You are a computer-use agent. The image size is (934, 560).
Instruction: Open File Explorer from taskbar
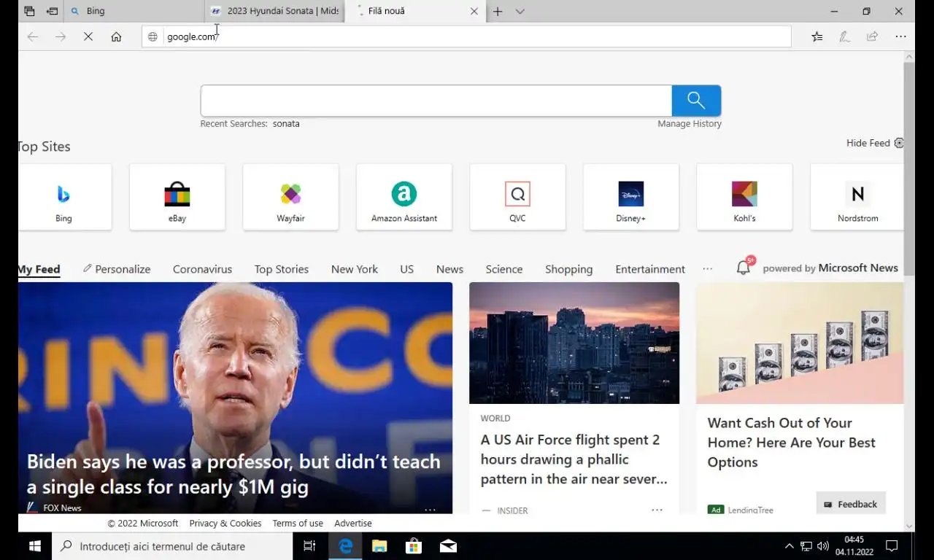tap(379, 546)
